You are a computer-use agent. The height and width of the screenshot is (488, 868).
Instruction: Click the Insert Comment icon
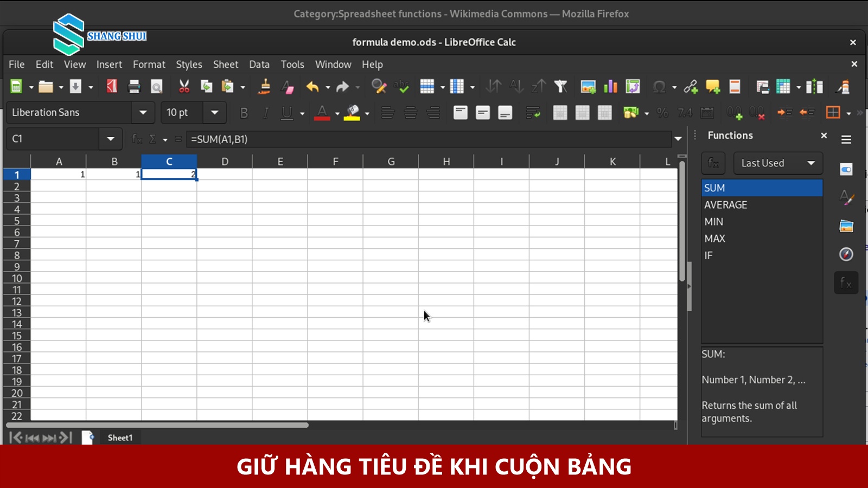click(712, 87)
